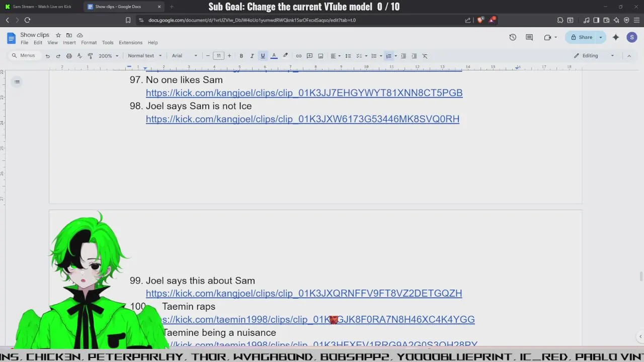Expand the bulleted list options arrow
644x362 pixels.
coord(381,56)
